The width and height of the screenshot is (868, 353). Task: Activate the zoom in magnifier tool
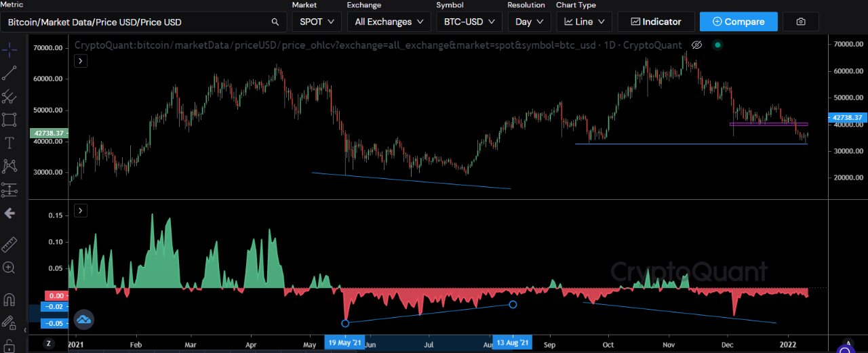(x=9, y=268)
